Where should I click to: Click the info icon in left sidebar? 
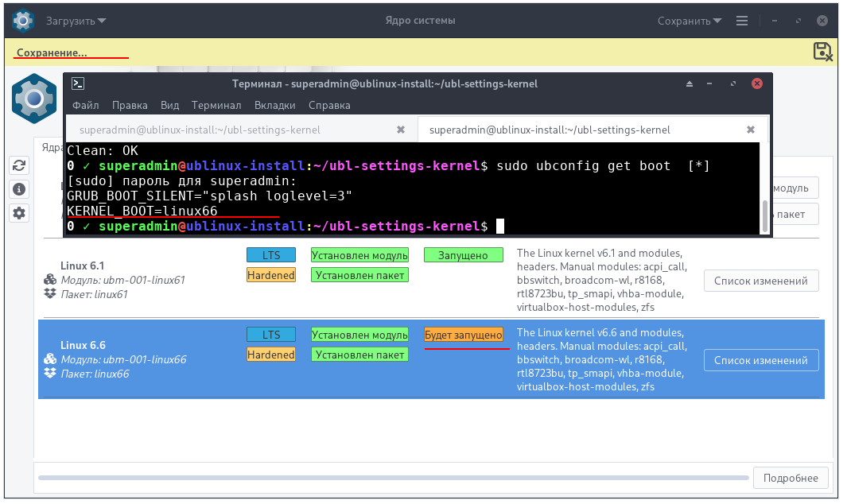[x=19, y=189]
